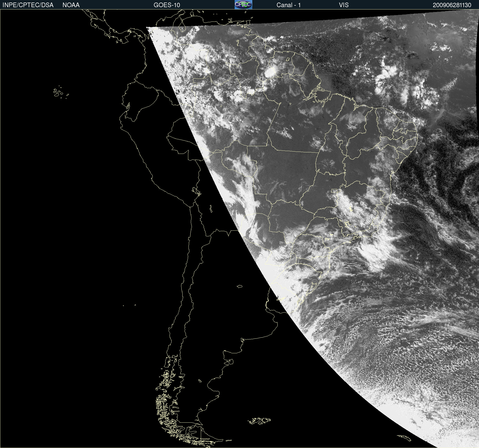Click the INPE/CPTEC/DSA header label
479x448 pixels.
pyautogui.click(x=28, y=5)
